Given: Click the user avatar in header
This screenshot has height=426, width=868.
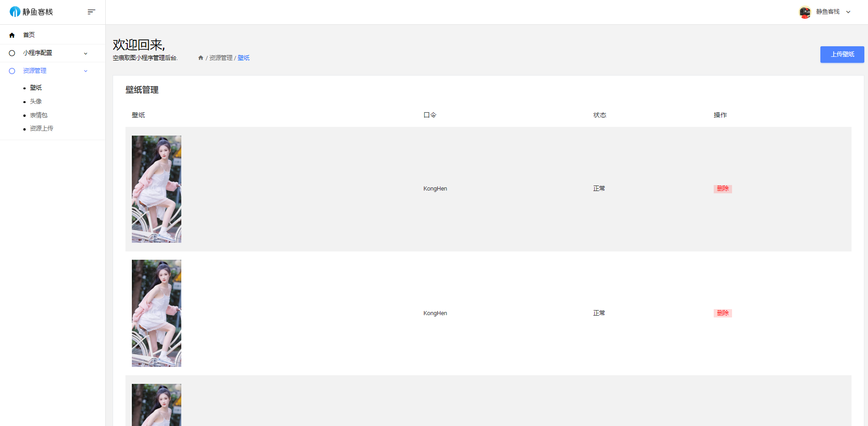Looking at the screenshot, I should [805, 12].
